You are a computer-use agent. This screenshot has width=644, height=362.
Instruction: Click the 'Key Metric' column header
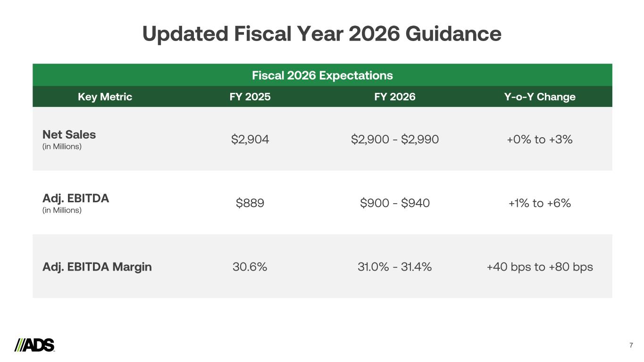coord(105,97)
